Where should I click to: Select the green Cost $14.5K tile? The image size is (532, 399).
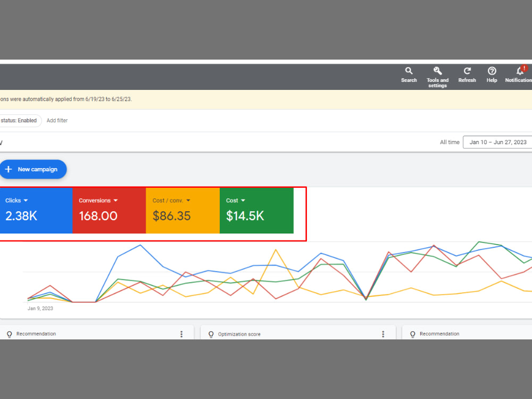pos(256,210)
